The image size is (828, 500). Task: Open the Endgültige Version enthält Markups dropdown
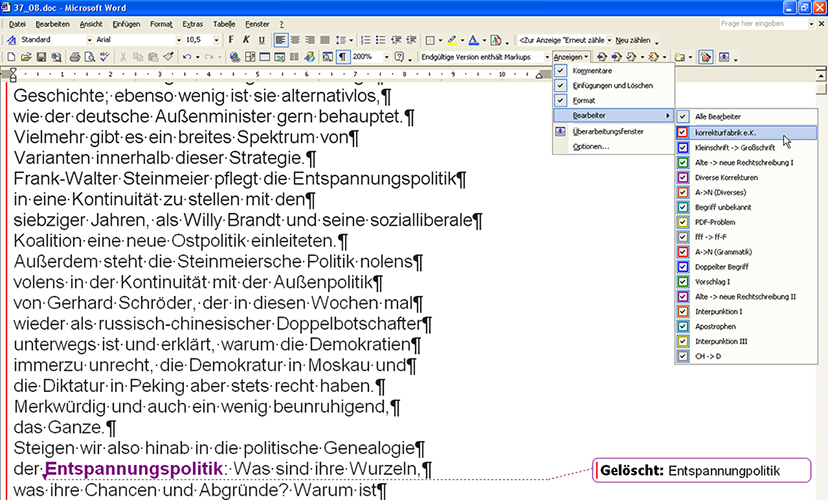(547, 56)
